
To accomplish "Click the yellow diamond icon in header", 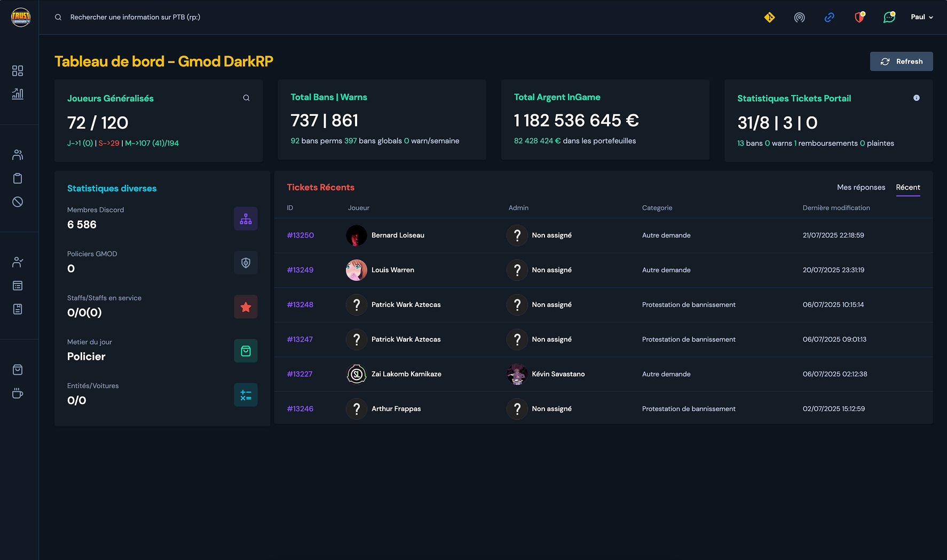I will pyautogui.click(x=769, y=17).
